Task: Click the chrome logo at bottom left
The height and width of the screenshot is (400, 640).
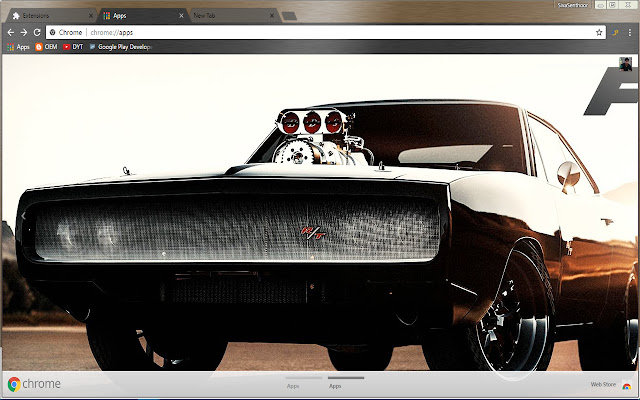Action: [x=34, y=384]
